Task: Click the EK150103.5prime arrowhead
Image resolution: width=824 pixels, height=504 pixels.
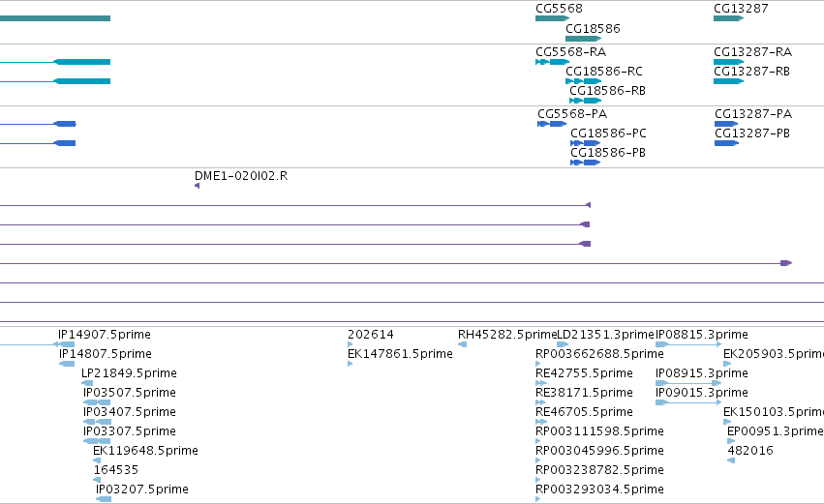Action: 727,422
